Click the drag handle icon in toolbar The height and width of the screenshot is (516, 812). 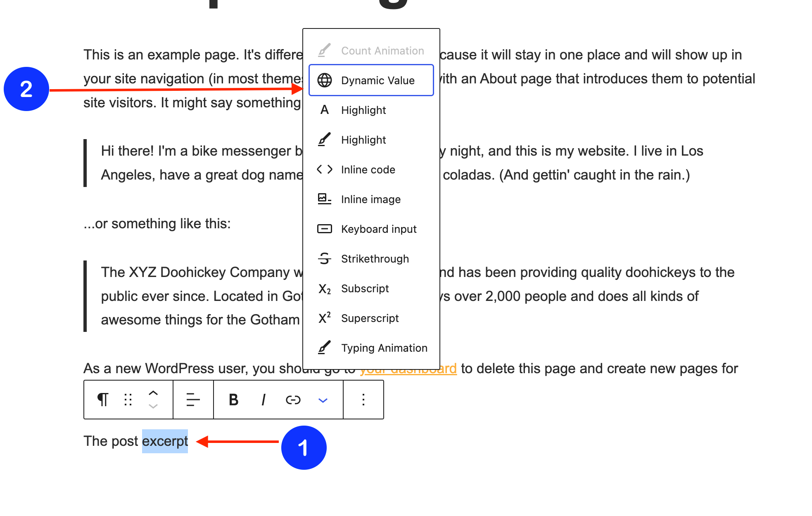tap(128, 400)
